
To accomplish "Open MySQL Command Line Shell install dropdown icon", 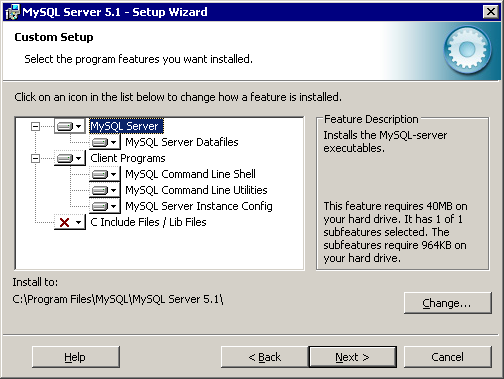I will (x=105, y=174).
